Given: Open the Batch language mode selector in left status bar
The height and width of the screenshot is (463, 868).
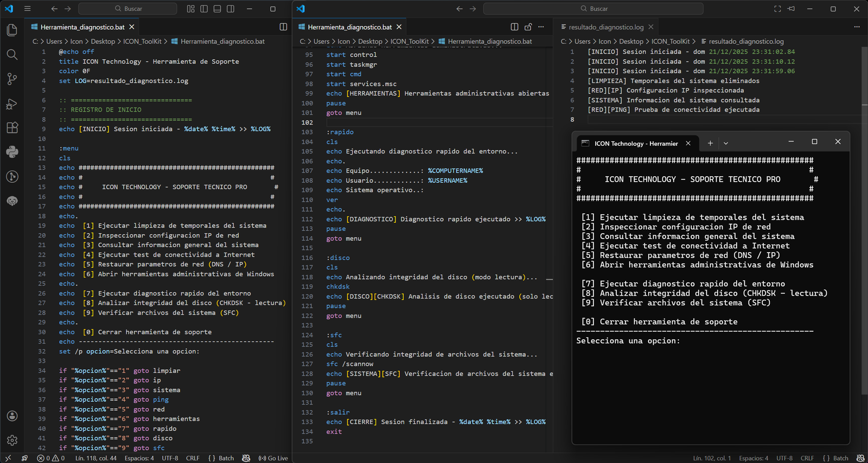Looking at the screenshot, I should (221, 458).
